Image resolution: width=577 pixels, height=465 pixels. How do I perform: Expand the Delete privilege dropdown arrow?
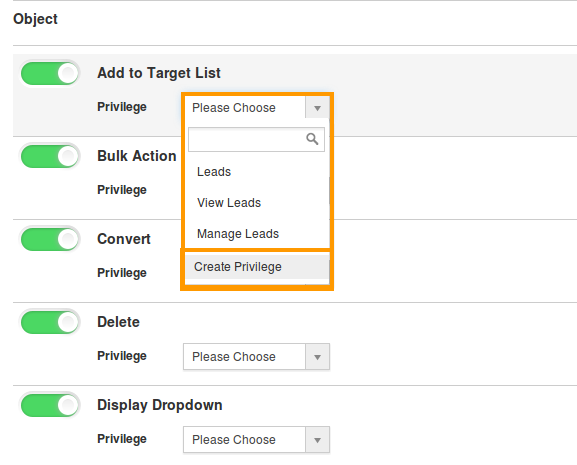click(x=317, y=356)
